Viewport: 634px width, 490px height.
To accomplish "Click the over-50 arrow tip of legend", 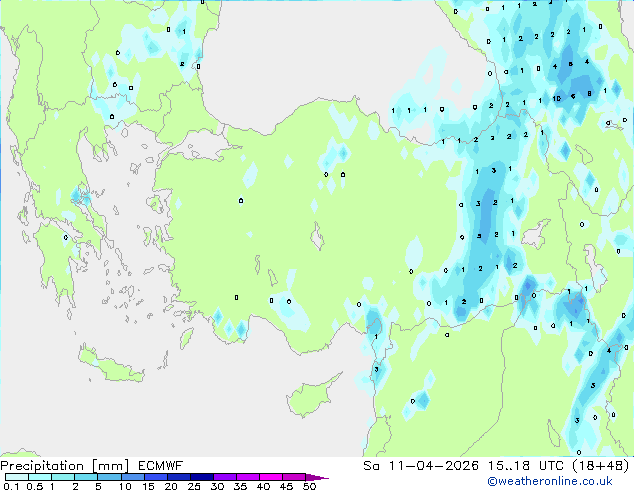I will pyautogui.click(x=317, y=477).
